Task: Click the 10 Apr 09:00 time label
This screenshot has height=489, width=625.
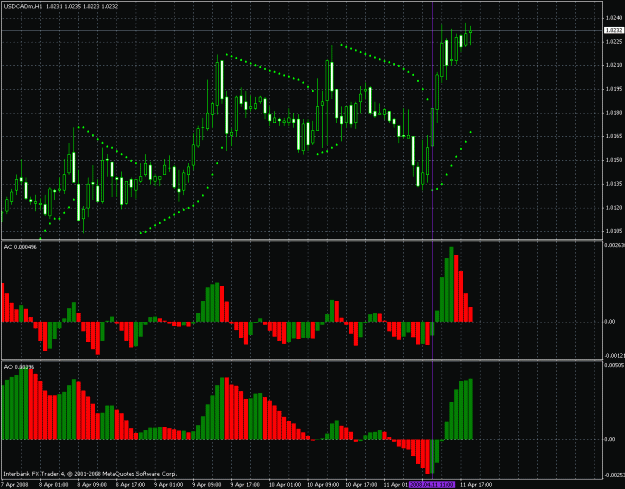Action: (x=323, y=485)
